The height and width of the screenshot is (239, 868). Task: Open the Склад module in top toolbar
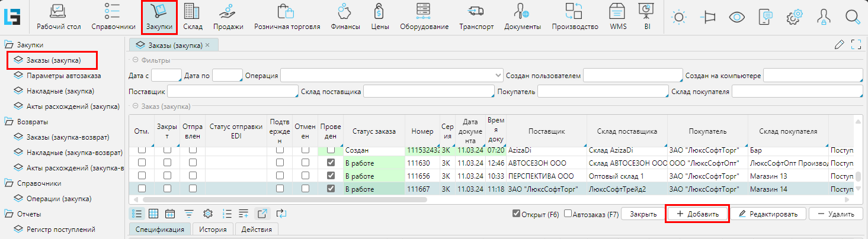(191, 17)
